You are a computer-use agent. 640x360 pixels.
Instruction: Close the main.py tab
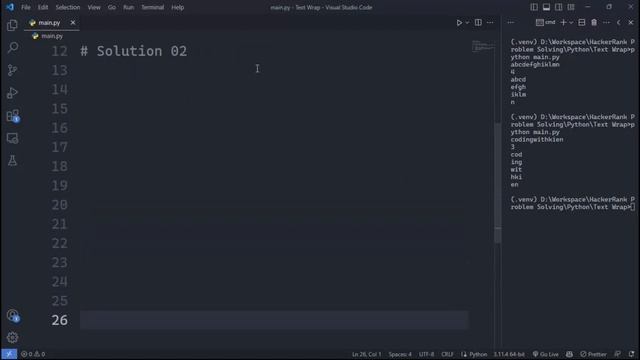(73, 23)
